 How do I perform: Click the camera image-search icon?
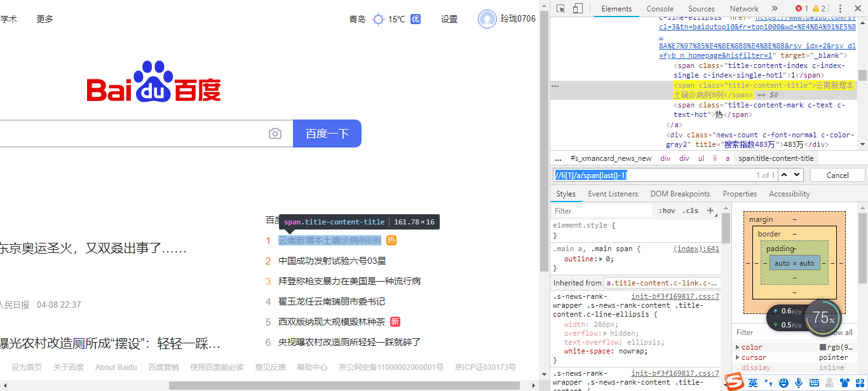tap(275, 134)
